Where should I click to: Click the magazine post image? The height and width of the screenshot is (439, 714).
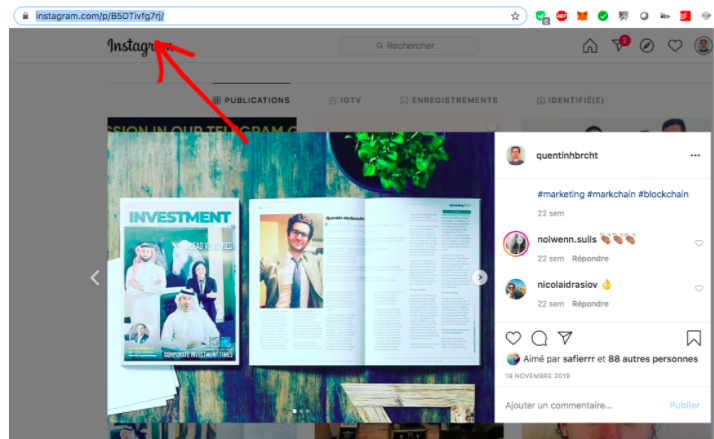[x=301, y=277]
